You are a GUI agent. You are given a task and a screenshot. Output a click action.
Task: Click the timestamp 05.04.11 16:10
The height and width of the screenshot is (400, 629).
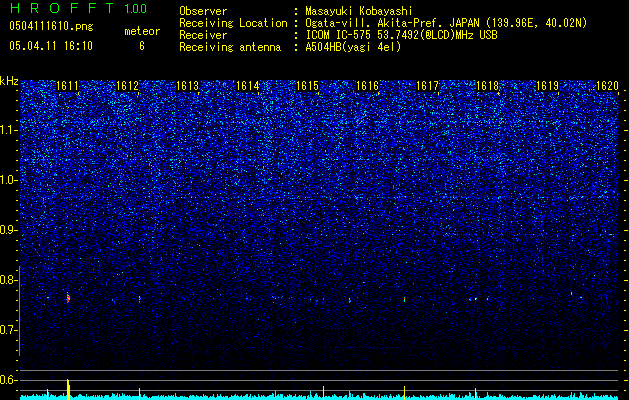coord(51,46)
